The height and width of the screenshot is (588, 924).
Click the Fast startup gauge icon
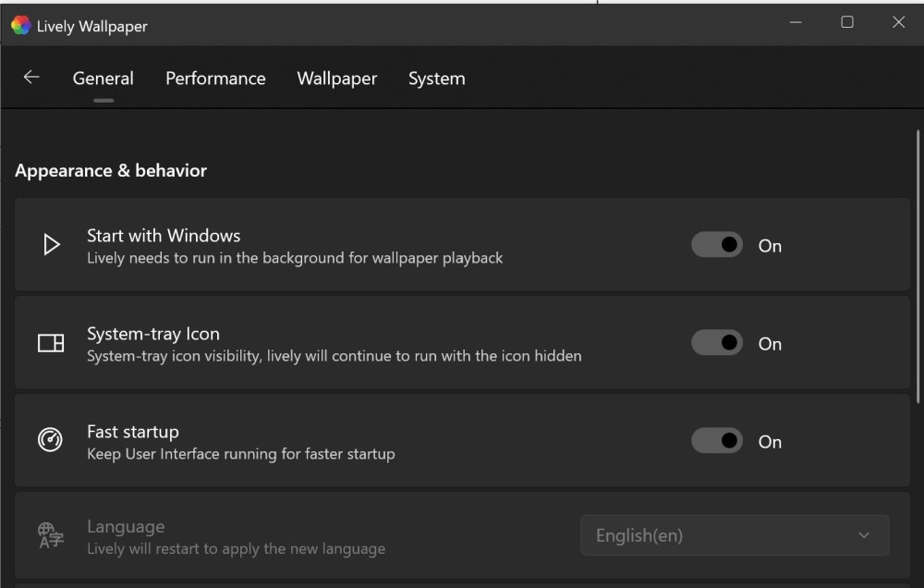pos(51,440)
